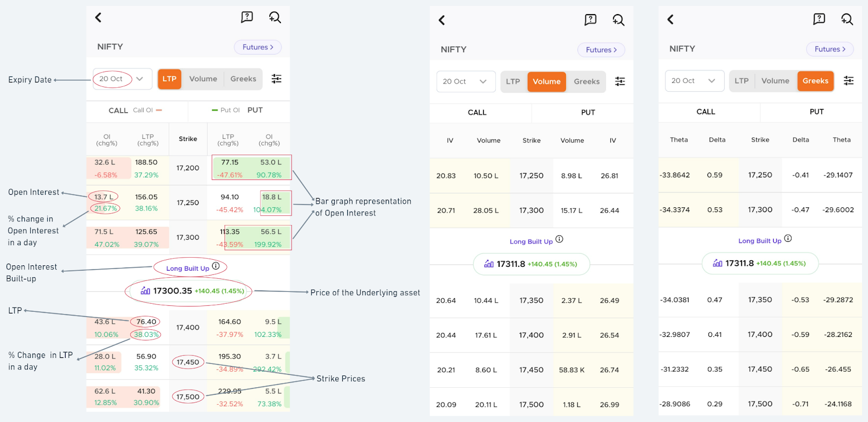Screen dimensions: 868x422
Task: Select strike 17,400 in right panel
Action: (x=760, y=335)
